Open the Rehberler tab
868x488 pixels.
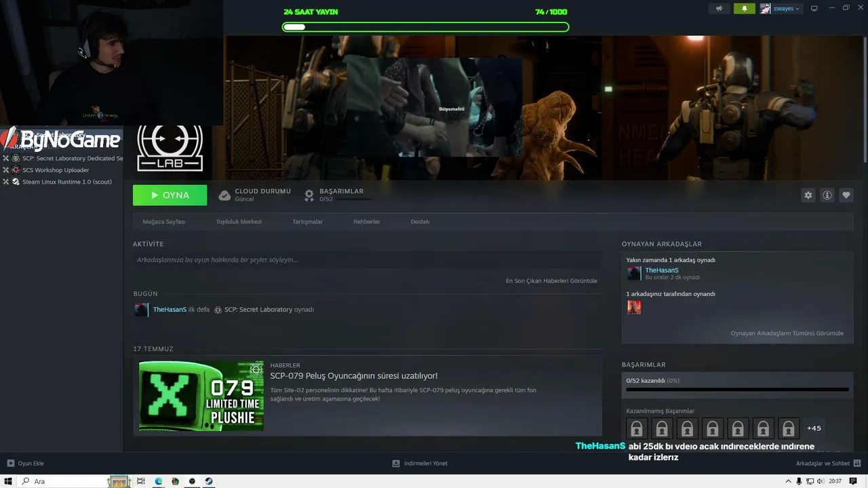[x=367, y=222]
